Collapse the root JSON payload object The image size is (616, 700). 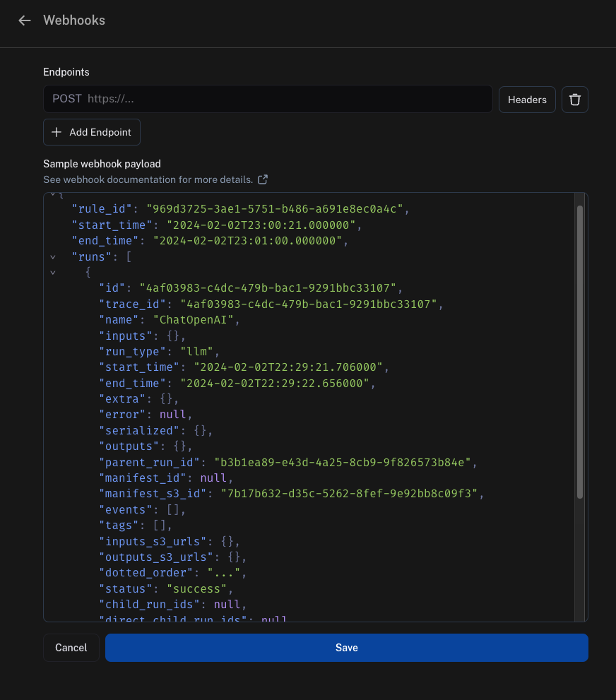coord(52,193)
